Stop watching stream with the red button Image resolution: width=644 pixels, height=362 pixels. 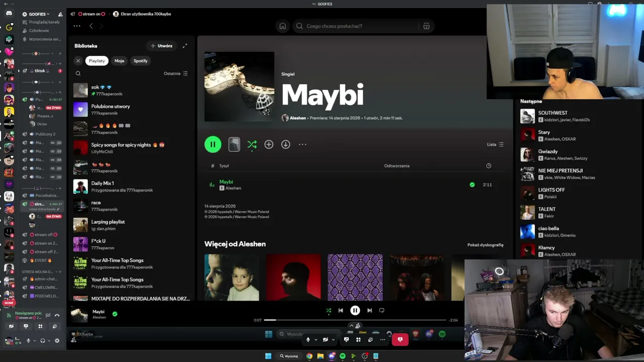pyautogui.click(x=400, y=339)
